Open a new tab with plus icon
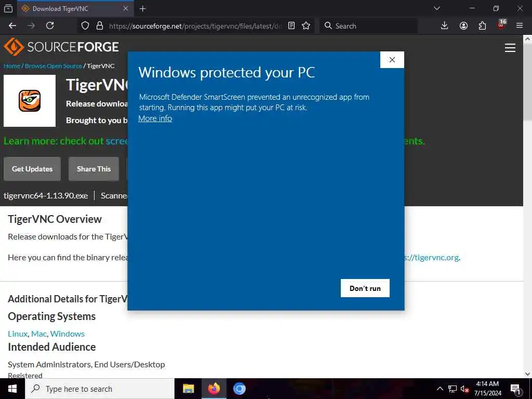 (x=143, y=9)
